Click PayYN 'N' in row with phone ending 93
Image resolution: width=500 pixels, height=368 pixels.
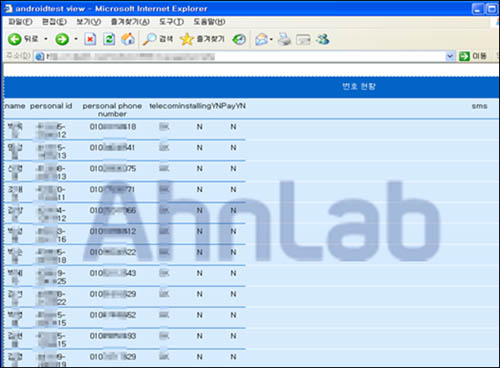[233, 336]
